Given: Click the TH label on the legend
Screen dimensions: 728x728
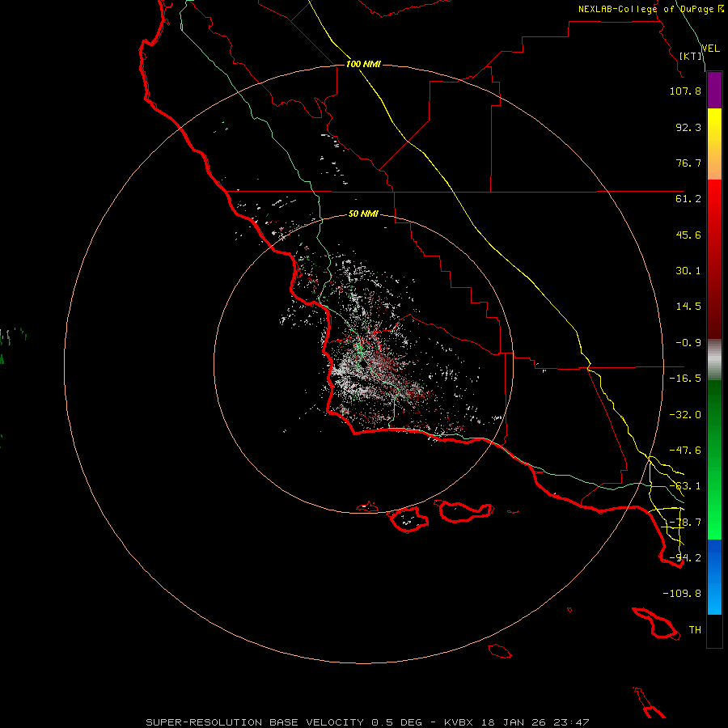Looking at the screenshot, I should 695,630.
